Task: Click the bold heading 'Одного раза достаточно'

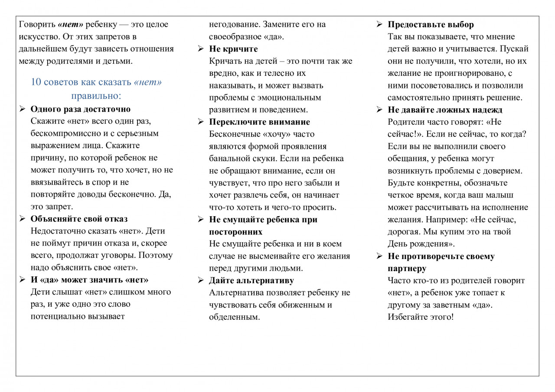Action: tap(81, 109)
